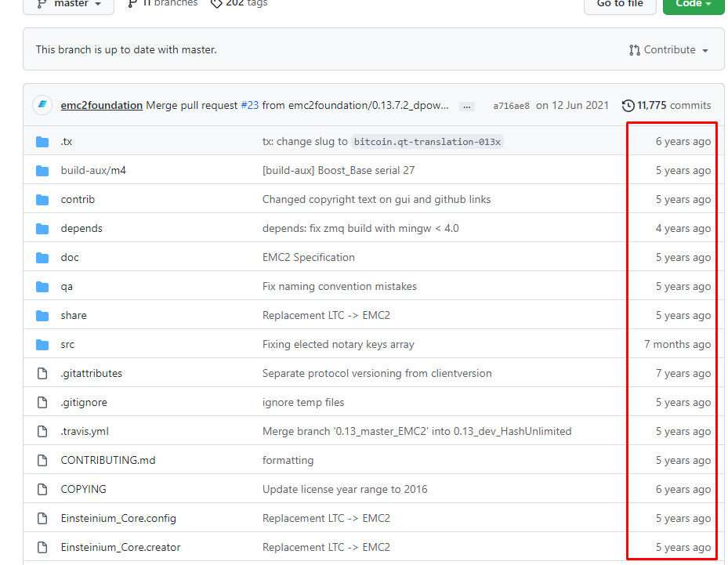Click the COPYING file icon
This screenshot has height=565, width=728.
[42, 489]
